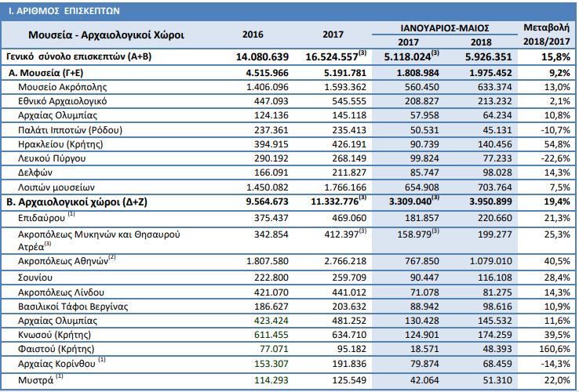This screenshot has width=579, height=392.
Task: Select the 'Λευκού Πύργου' row label
Action: [x=52, y=158]
